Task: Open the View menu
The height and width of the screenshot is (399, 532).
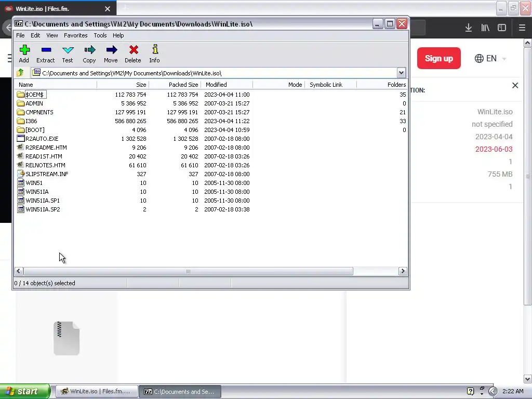Action: pos(52,35)
